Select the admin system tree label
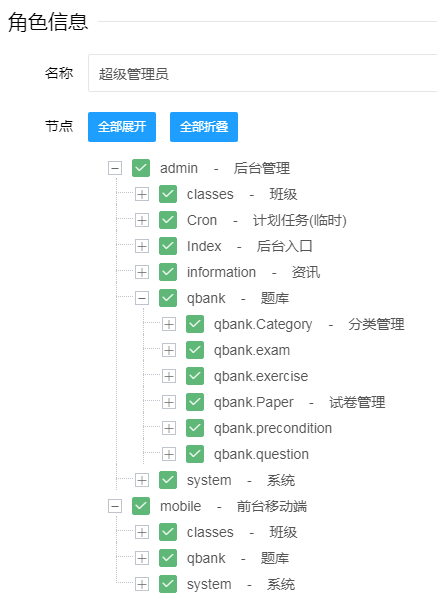 tap(240, 480)
